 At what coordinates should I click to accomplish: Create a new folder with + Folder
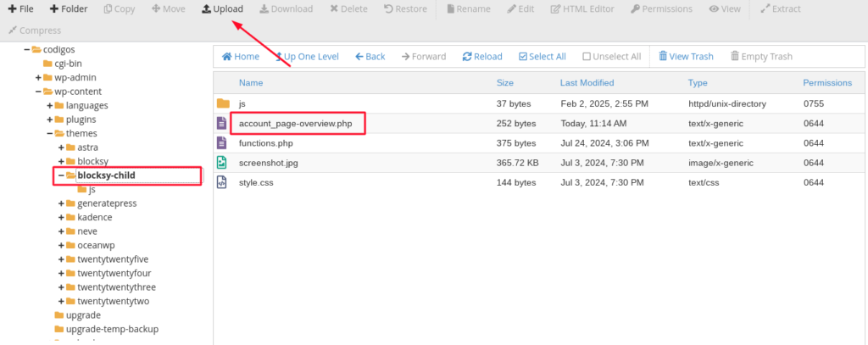coord(68,8)
